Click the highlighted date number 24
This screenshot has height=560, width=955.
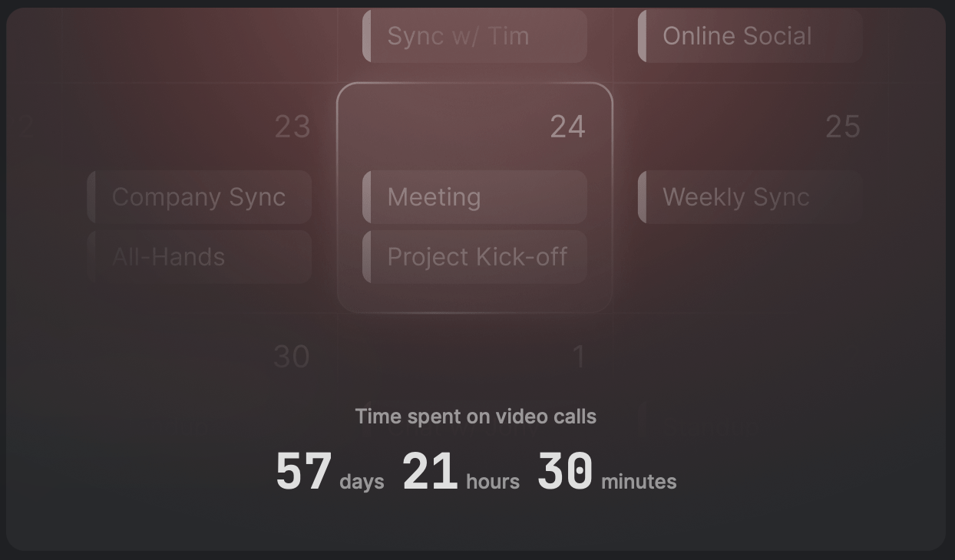pos(567,127)
